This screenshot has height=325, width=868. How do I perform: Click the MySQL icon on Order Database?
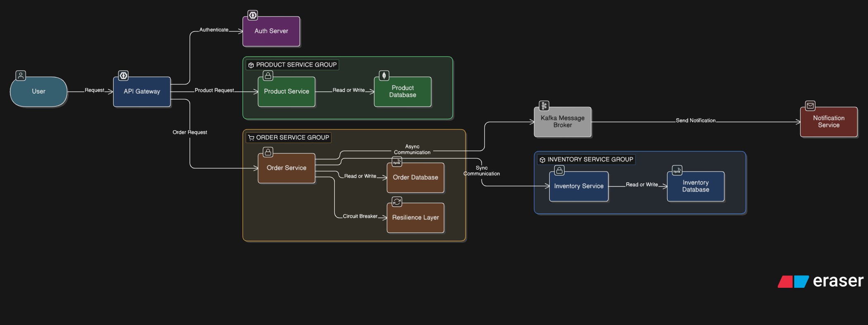tap(397, 162)
